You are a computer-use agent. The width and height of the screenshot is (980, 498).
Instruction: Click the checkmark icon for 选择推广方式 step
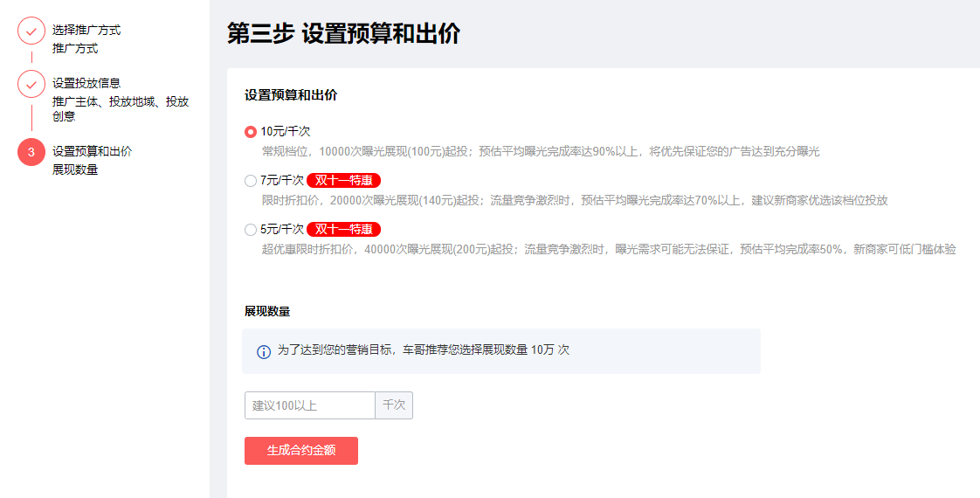point(31,31)
